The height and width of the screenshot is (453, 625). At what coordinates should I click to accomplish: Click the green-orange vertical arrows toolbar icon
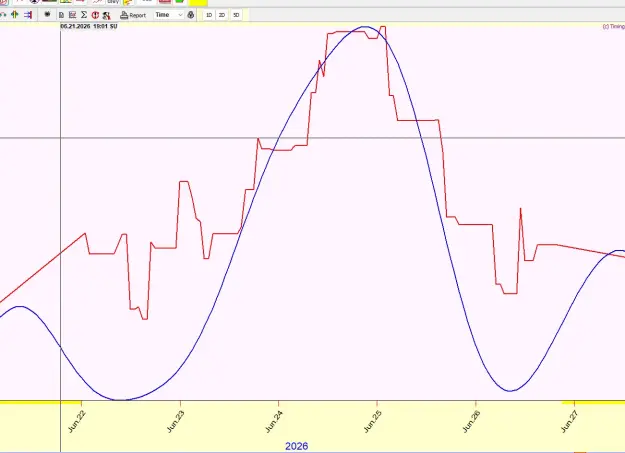pos(15,15)
